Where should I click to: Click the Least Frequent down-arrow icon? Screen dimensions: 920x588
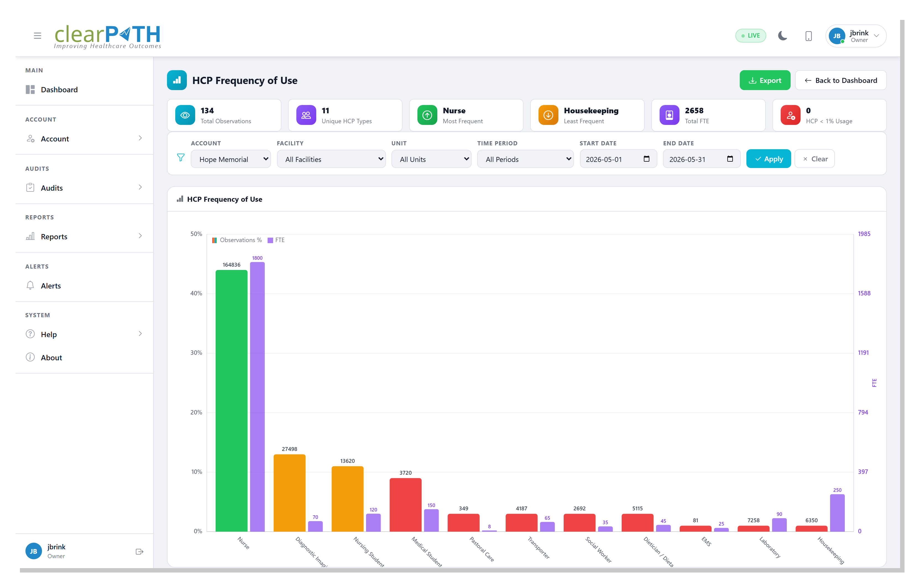[548, 115]
